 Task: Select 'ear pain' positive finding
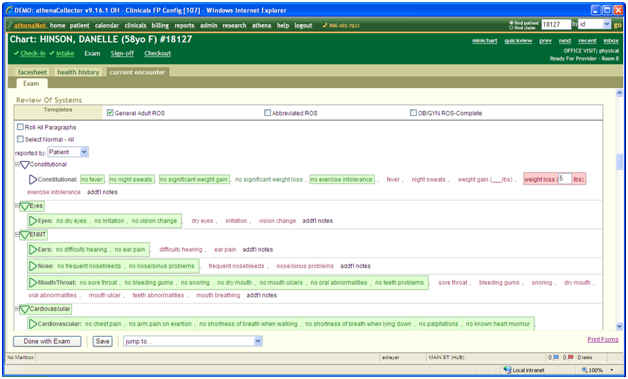coord(225,250)
